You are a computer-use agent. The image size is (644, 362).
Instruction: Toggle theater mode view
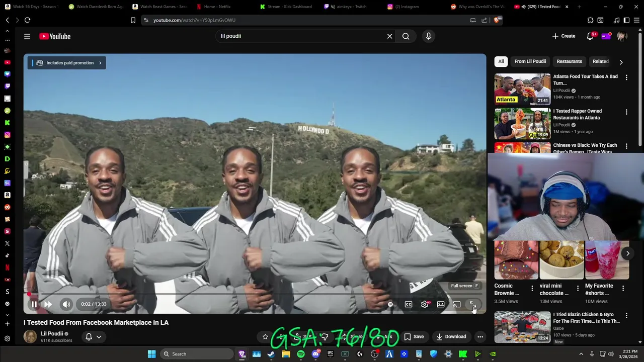(x=441, y=304)
